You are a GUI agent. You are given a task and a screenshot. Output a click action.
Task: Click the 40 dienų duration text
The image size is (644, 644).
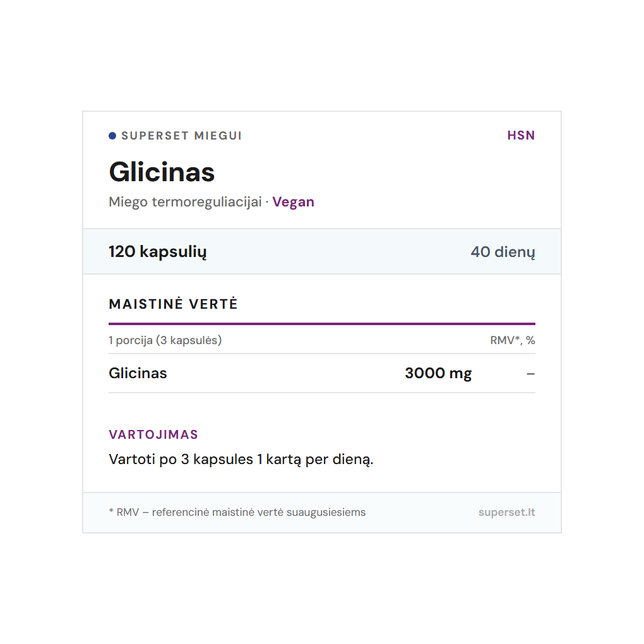503,252
